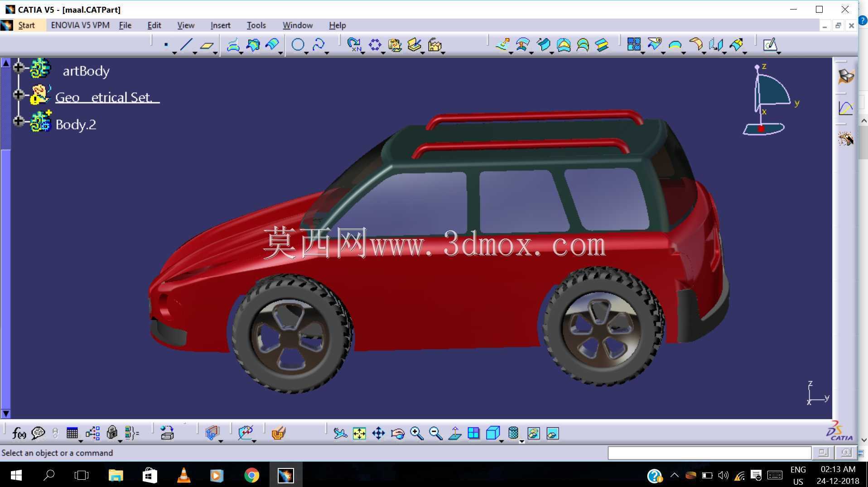
Task: Open the Help menu
Action: click(x=337, y=25)
